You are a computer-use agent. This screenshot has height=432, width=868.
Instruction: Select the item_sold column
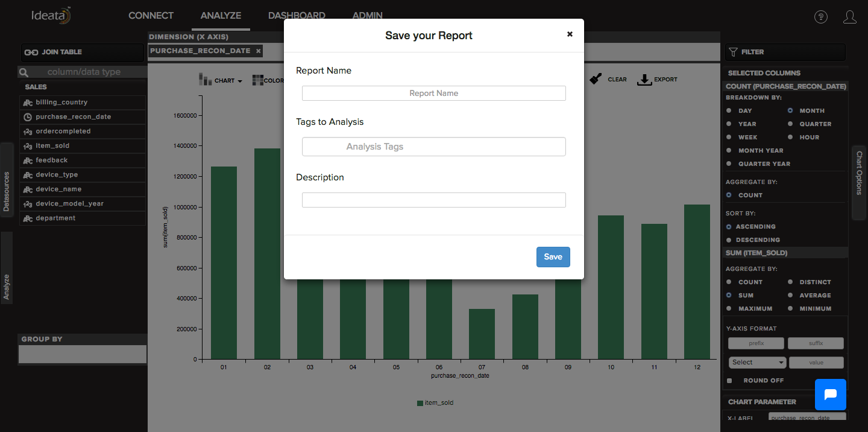[83, 146]
